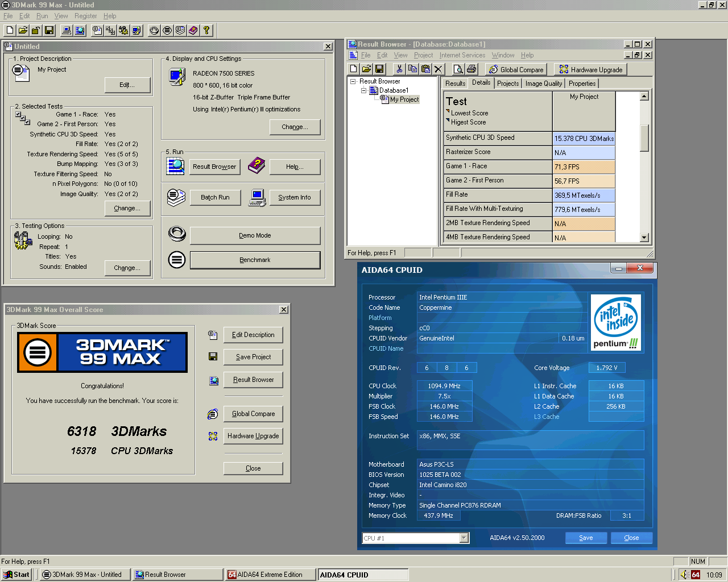The image size is (728, 582).
Task: Click the ring icon beside the Demo Mode button
Action: pos(177,234)
